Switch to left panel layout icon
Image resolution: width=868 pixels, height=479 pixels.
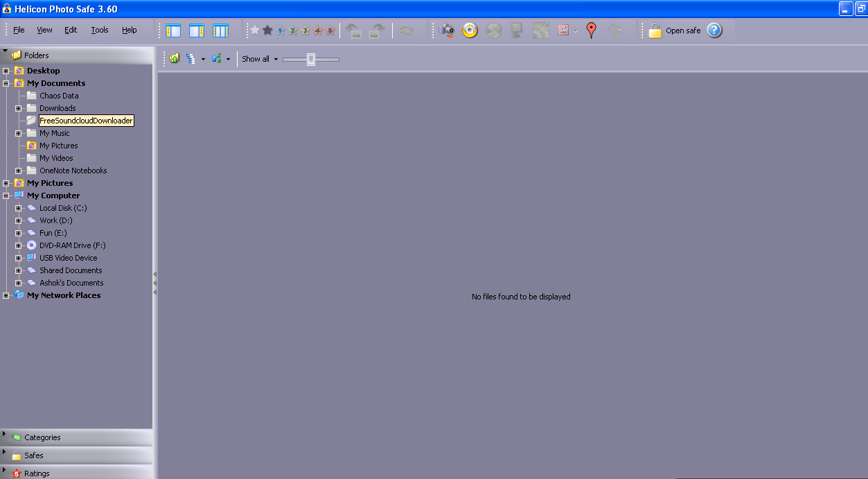coord(173,31)
